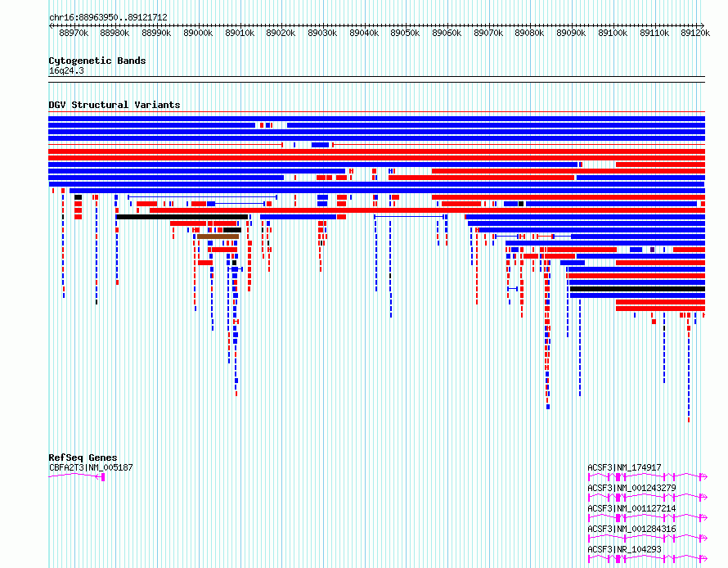Select the 89040k ruler tick label
This screenshot has width=728, height=568.
click(x=364, y=33)
